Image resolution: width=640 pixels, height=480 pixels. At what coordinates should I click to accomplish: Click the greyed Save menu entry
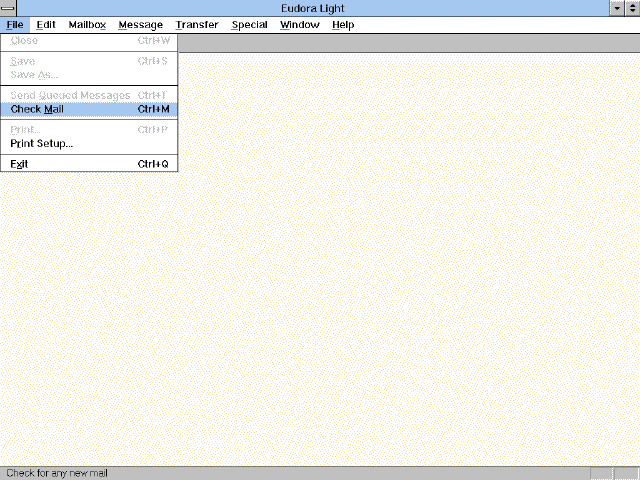coord(89,61)
